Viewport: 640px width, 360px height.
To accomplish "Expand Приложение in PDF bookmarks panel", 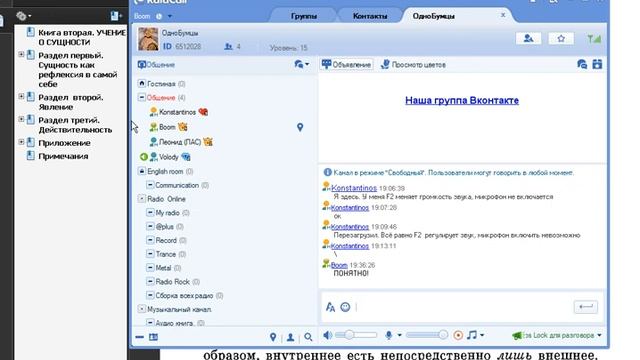I will [21, 142].
